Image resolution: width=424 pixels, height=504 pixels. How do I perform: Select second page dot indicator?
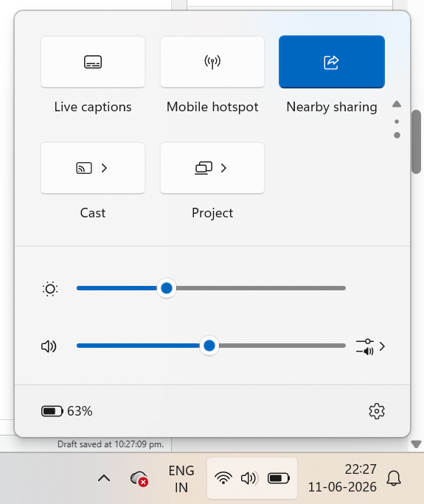click(x=397, y=136)
